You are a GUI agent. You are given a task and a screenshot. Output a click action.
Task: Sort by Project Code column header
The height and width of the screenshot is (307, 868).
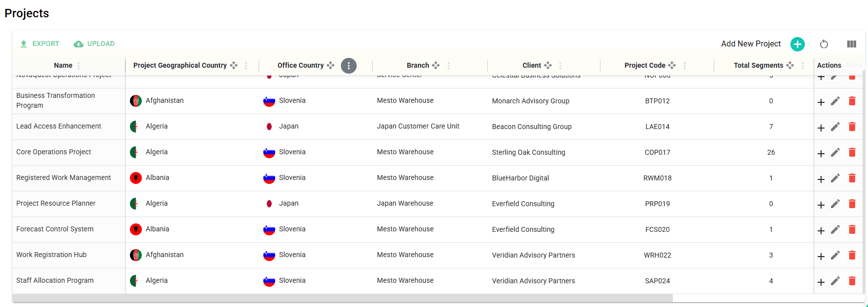coord(645,65)
